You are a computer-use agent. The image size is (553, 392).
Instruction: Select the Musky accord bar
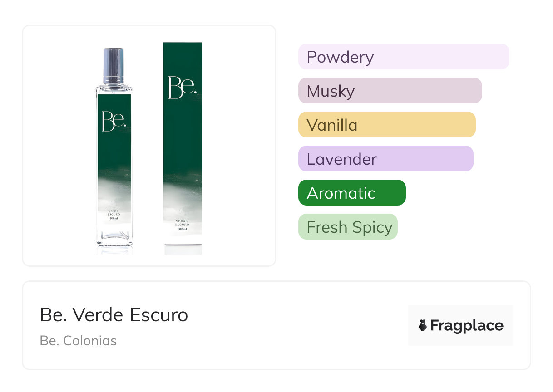(390, 91)
